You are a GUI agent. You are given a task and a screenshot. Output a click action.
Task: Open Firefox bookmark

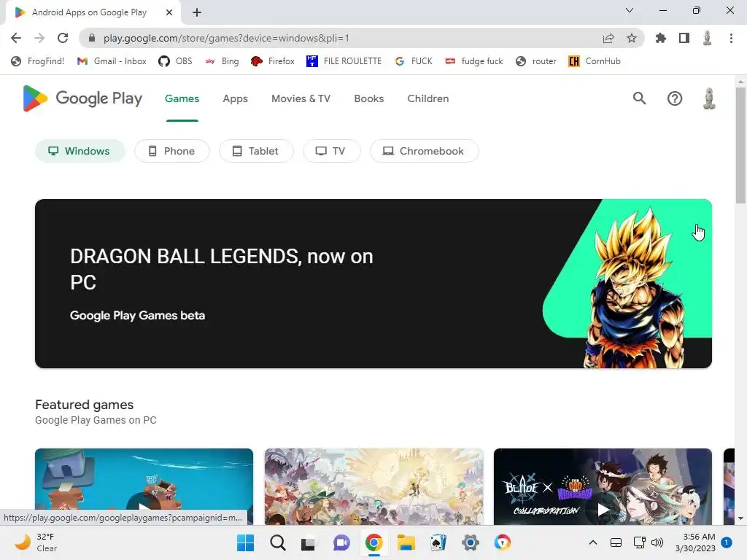click(273, 61)
